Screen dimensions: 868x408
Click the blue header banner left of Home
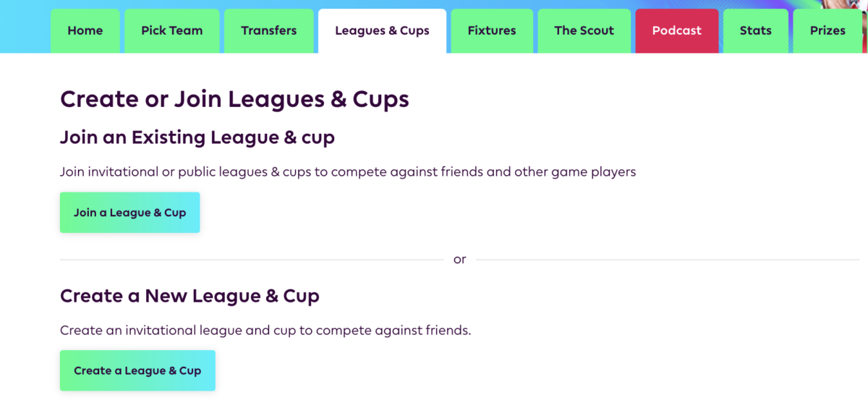[x=25, y=27]
